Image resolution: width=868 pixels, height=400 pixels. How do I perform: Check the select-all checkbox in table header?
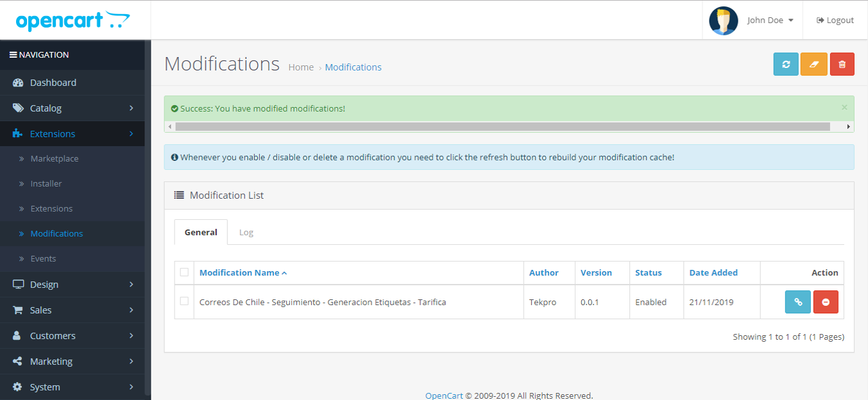click(x=184, y=272)
